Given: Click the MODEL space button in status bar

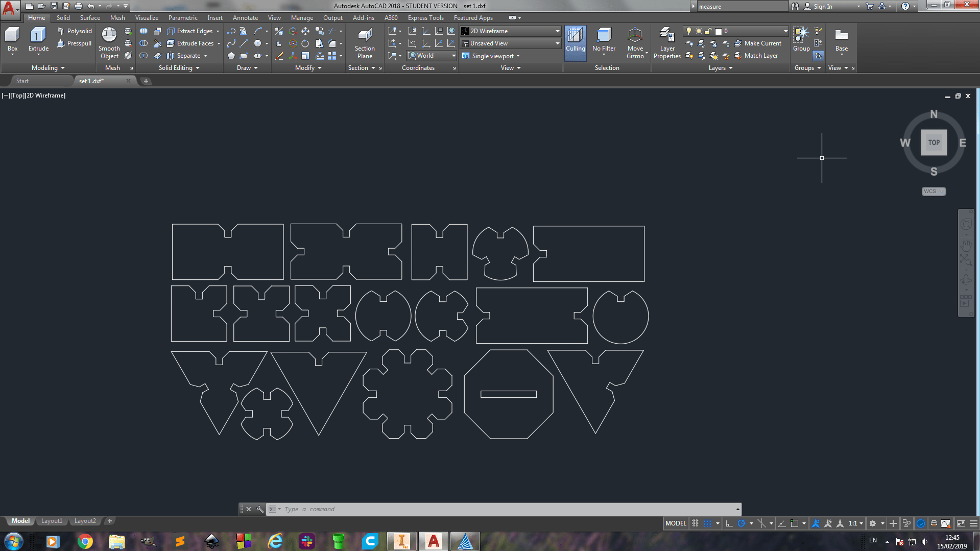Looking at the screenshot, I should point(676,523).
